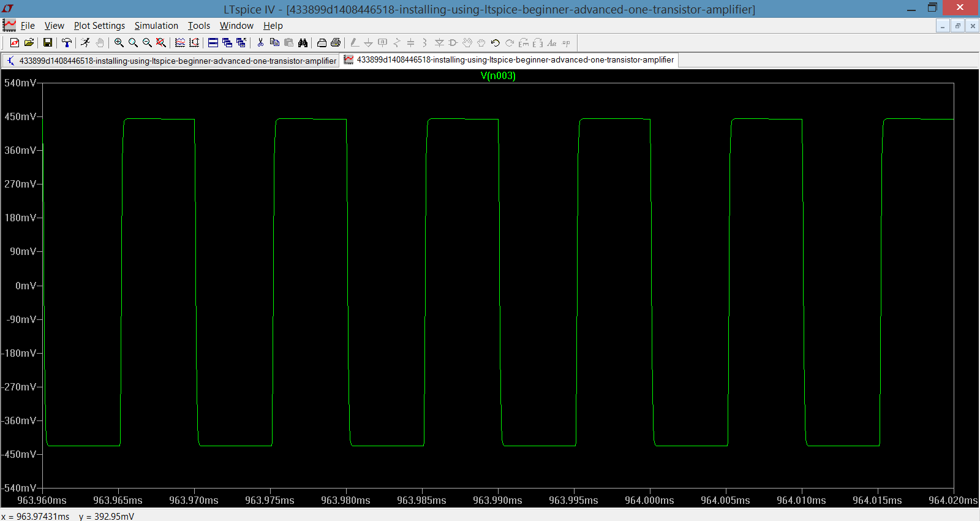Viewport: 980px width, 521px height.
Task: Click the Rotate component icon
Action: [x=524, y=42]
